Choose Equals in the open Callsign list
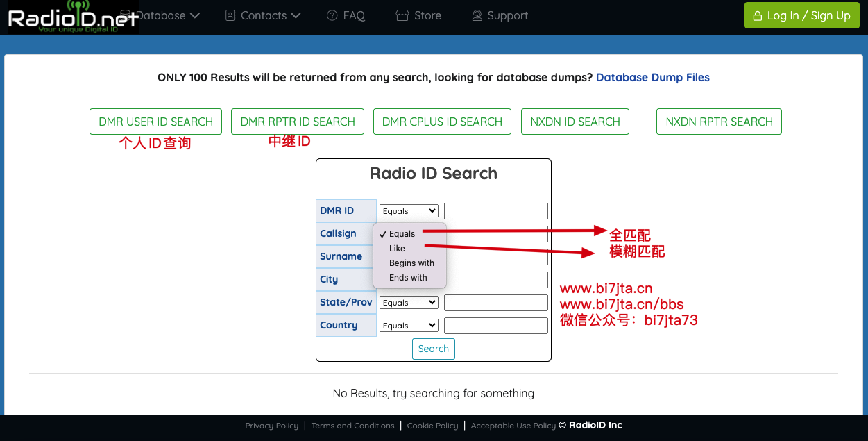The height and width of the screenshot is (441, 868). 409,234
